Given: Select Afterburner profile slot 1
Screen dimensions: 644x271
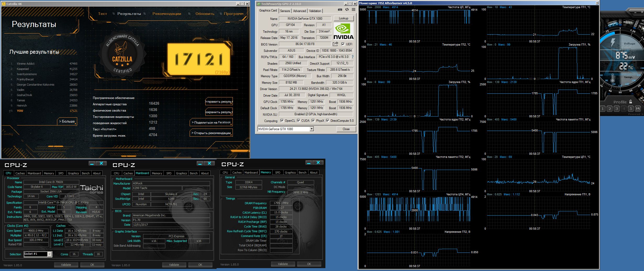Looking at the screenshot, I should pos(603,109).
